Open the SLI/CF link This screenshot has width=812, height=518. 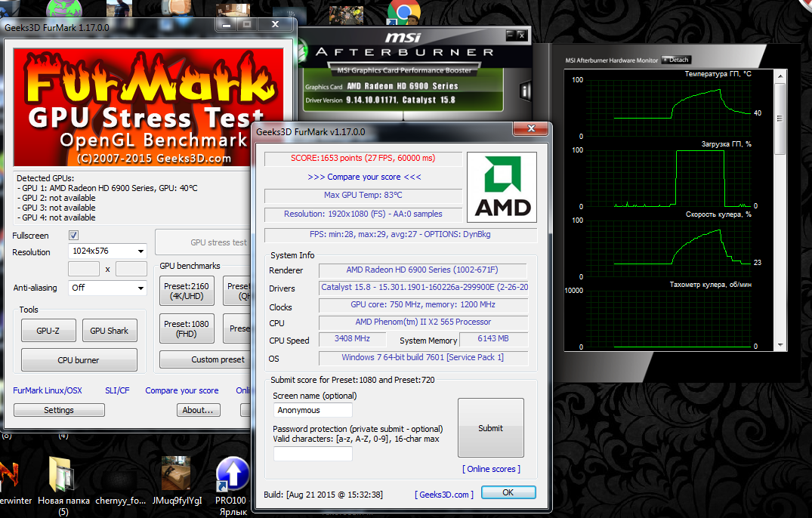coord(117,390)
